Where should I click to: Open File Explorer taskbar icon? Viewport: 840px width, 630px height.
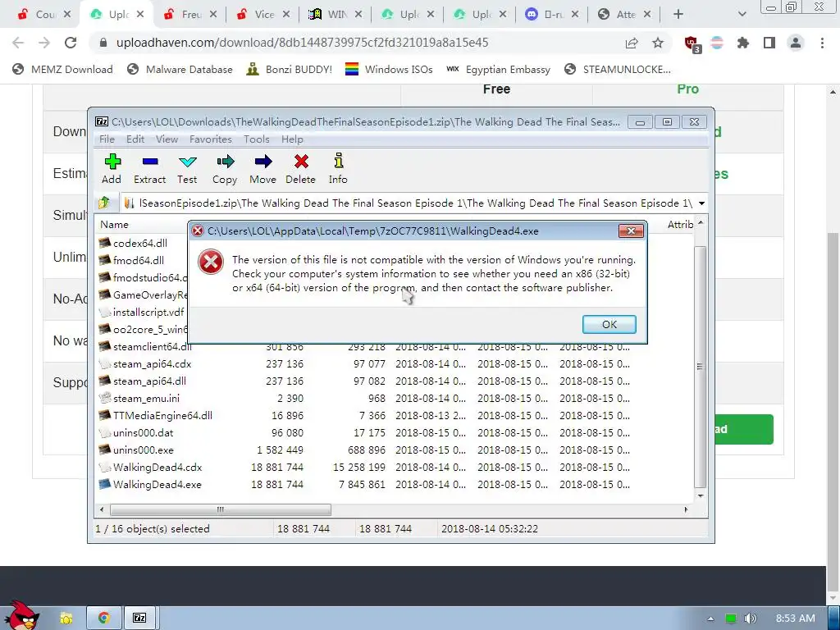[x=66, y=619]
